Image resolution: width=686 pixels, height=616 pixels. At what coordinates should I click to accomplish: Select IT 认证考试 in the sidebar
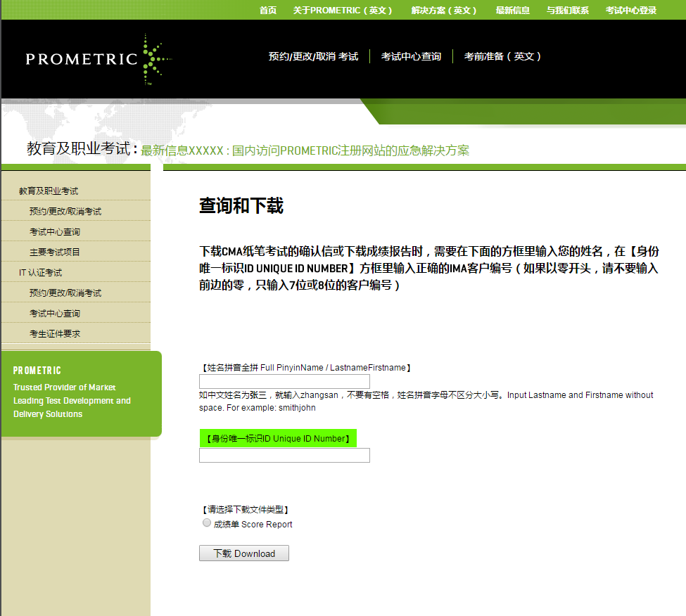40,272
